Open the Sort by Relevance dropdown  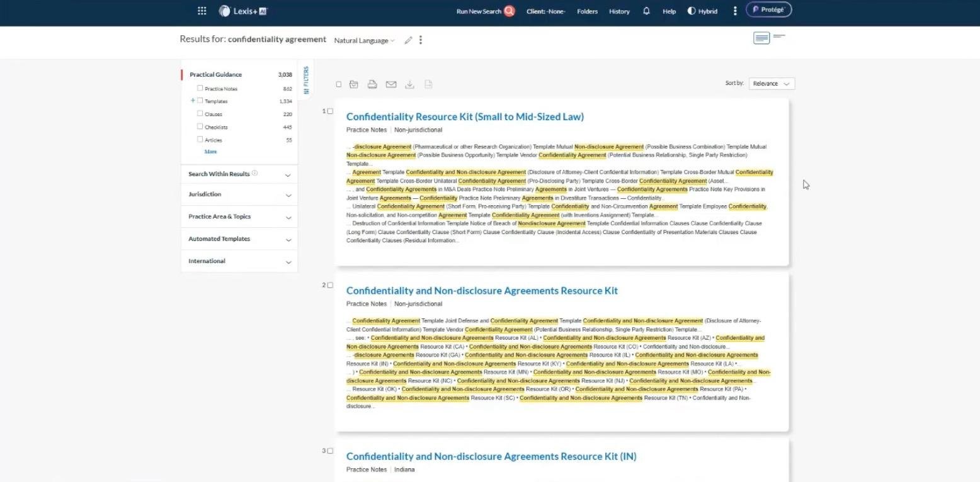coord(772,84)
